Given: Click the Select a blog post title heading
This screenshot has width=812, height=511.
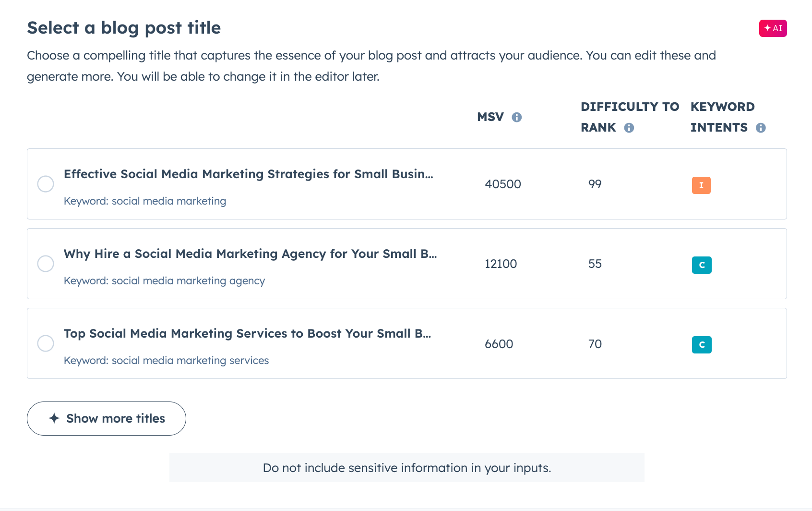Looking at the screenshot, I should pos(124,27).
